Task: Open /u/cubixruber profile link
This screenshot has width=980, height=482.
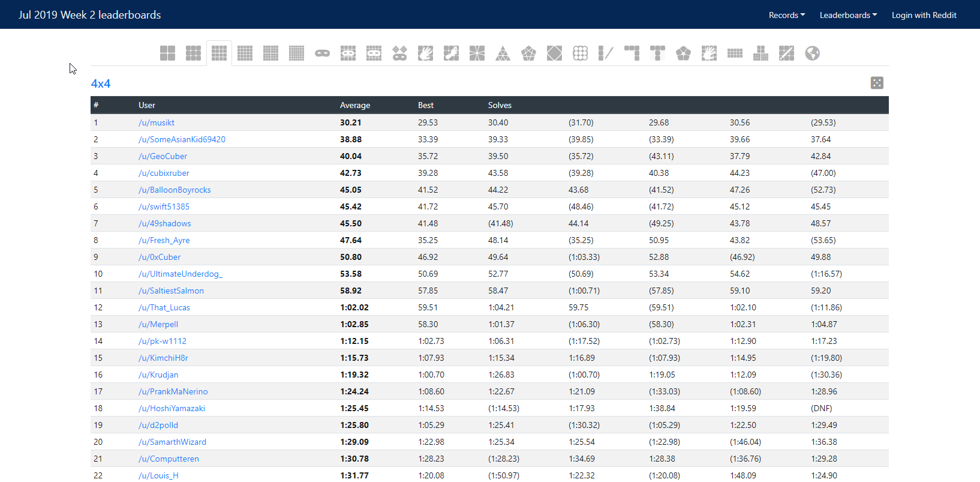Action: [x=164, y=173]
